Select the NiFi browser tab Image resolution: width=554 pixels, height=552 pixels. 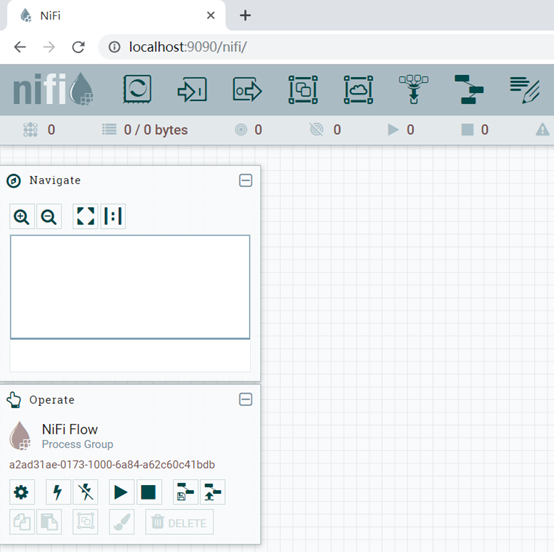tap(117, 16)
